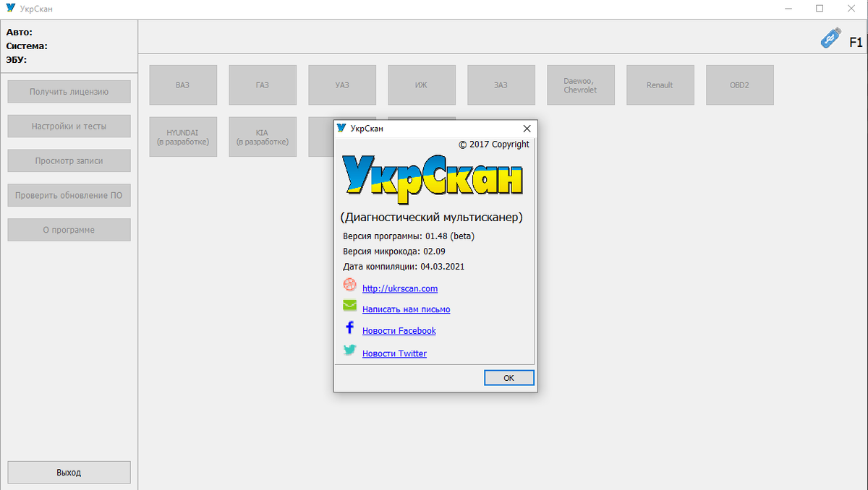Click the Facebook logo icon
This screenshot has width=868, height=490.
pyautogui.click(x=349, y=328)
